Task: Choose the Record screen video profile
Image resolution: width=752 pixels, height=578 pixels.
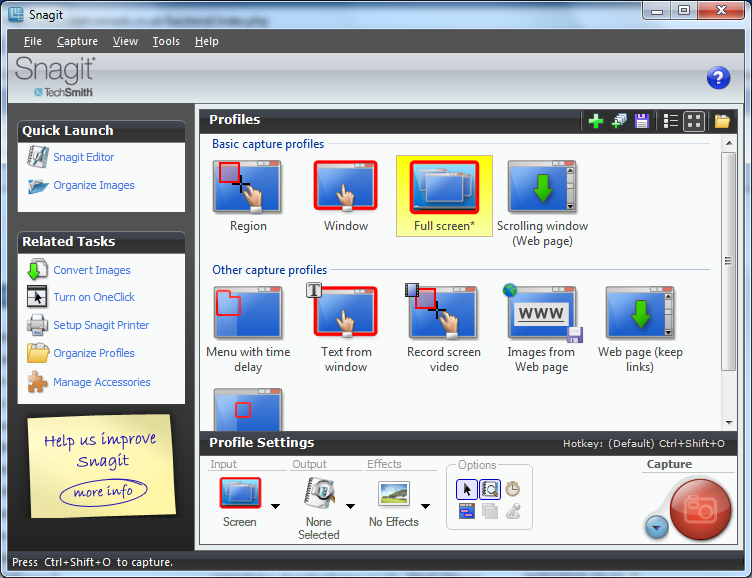Action: [444, 330]
